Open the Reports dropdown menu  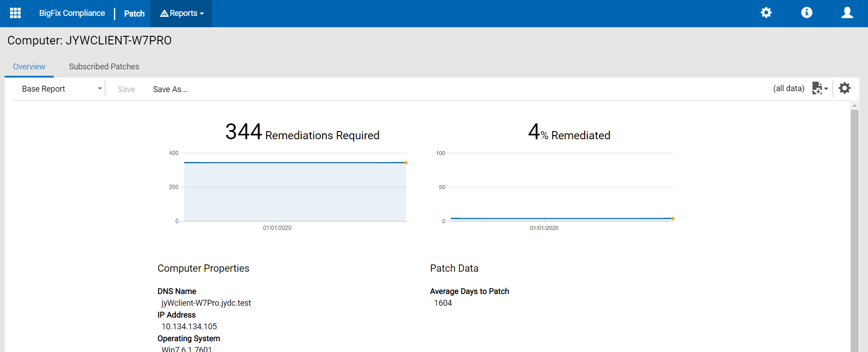182,14
